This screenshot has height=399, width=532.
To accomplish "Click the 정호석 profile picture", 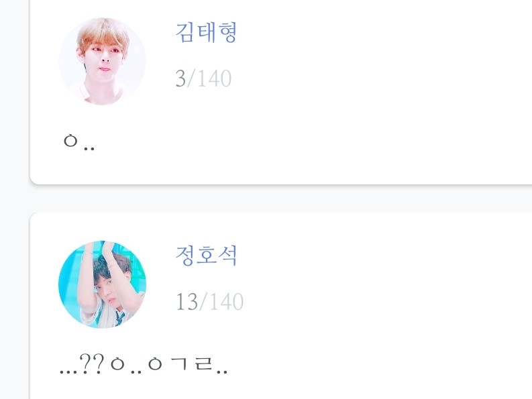I will click(x=102, y=284).
